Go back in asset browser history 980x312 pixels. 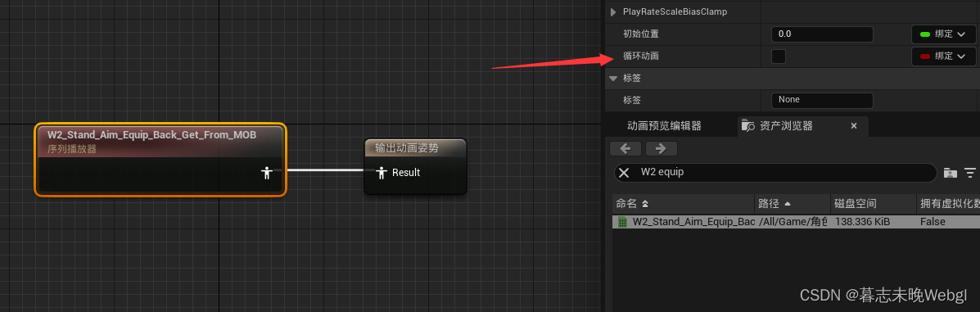click(x=625, y=149)
